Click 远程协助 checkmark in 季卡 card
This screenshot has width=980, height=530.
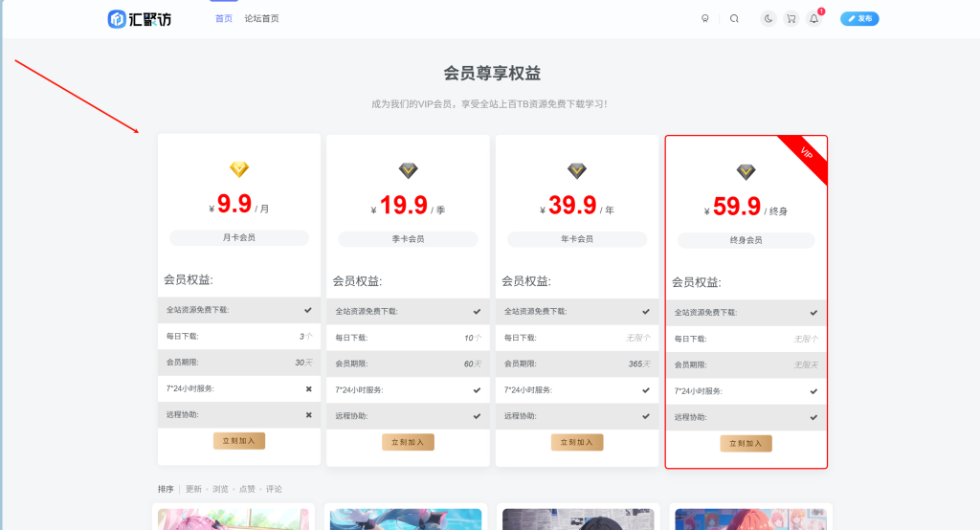point(477,416)
